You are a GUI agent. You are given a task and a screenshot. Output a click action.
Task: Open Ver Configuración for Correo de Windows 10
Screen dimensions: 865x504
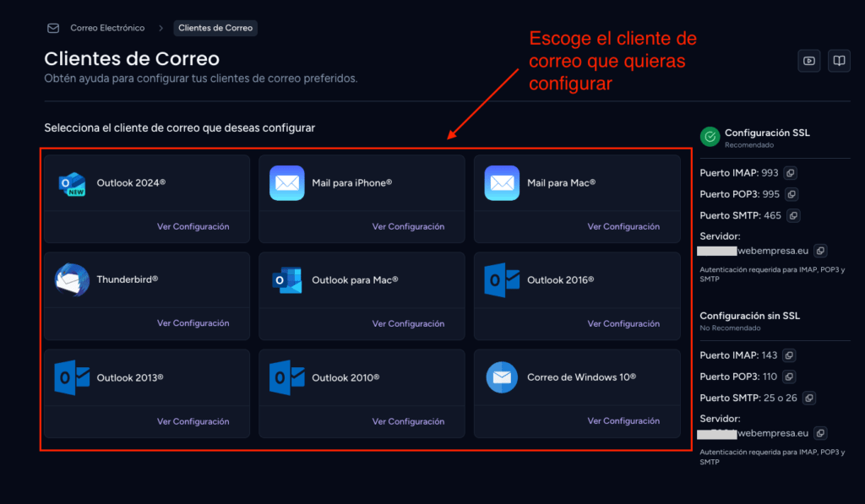623,420
